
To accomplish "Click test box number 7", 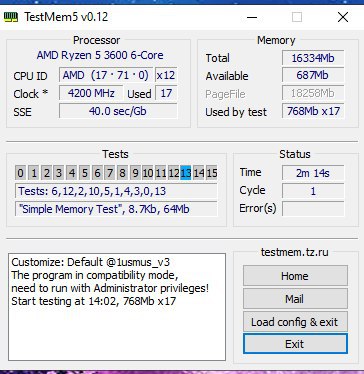I will pos(110,173).
